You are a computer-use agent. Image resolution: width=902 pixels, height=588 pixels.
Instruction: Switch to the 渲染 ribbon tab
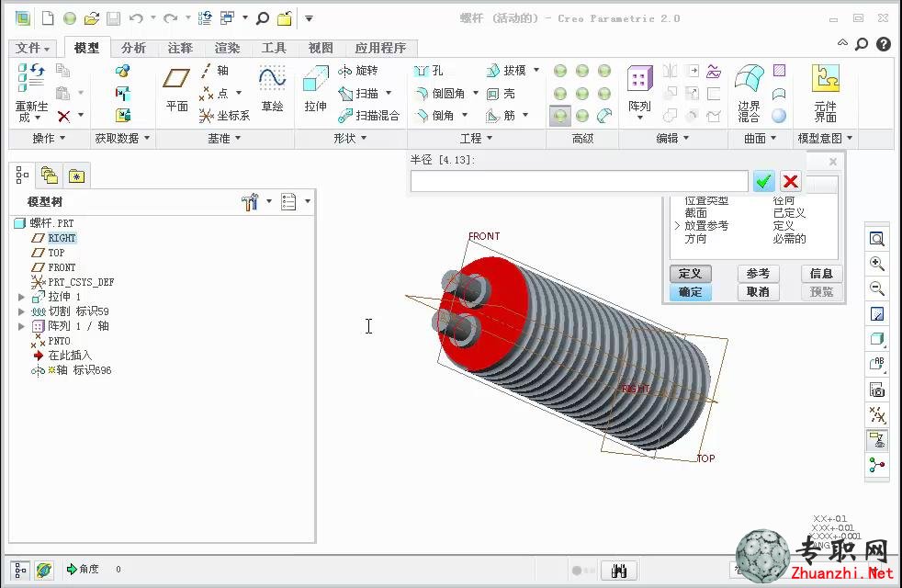pyautogui.click(x=227, y=48)
